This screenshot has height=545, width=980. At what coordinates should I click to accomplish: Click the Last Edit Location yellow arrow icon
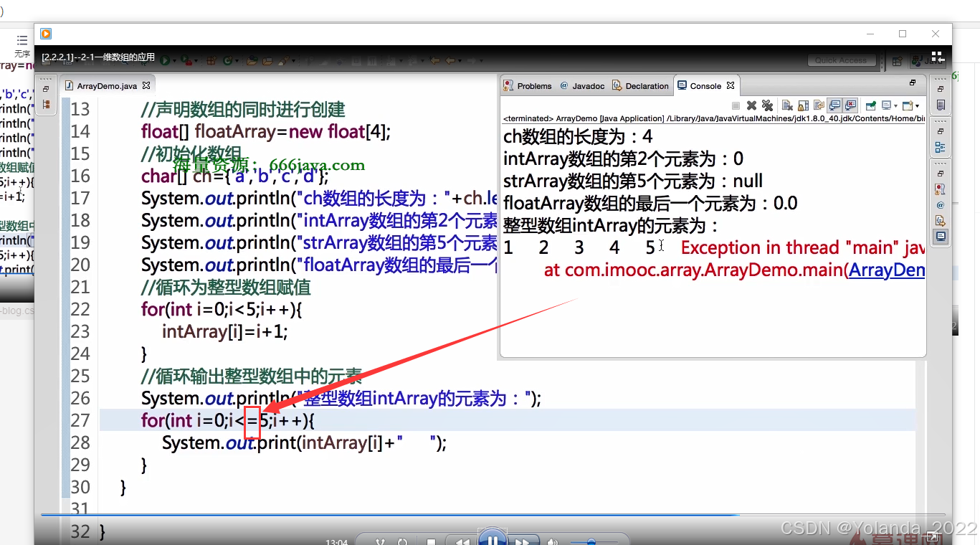coord(434,61)
